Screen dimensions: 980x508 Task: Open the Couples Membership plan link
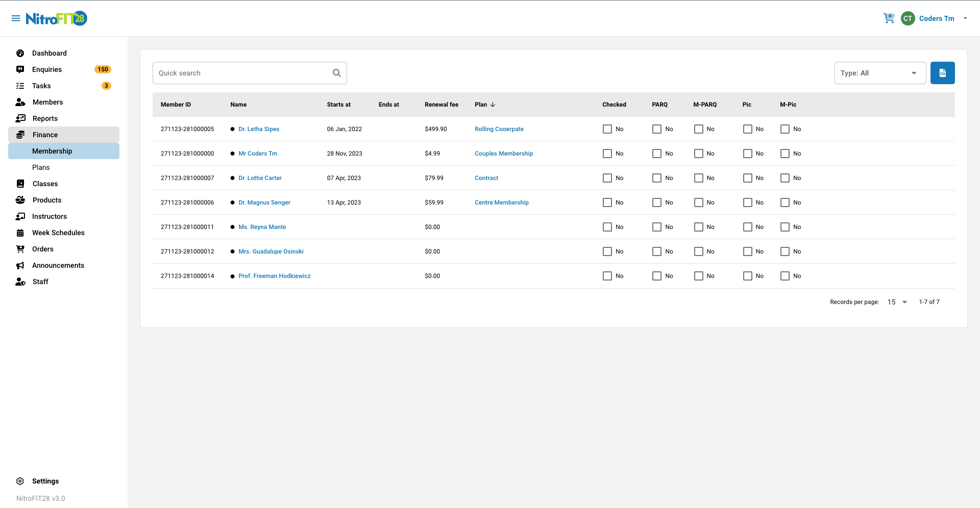pyautogui.click(x=503, y=154)
